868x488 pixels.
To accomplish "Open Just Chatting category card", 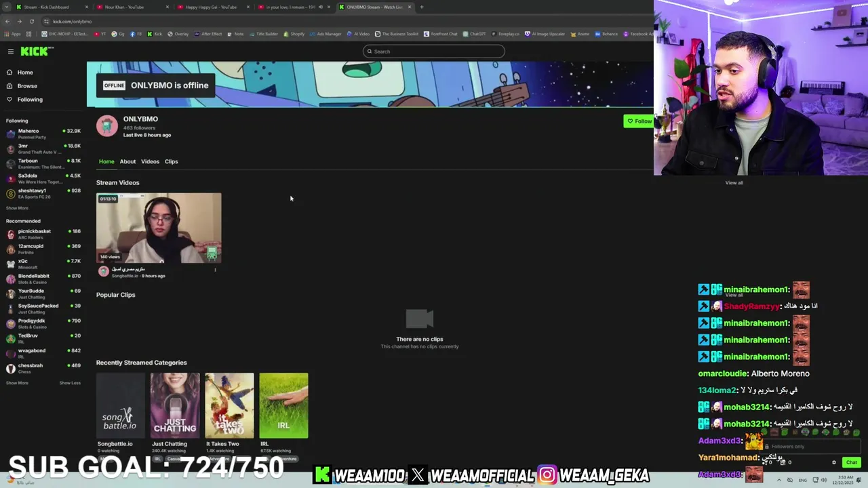I will (175, 405).
